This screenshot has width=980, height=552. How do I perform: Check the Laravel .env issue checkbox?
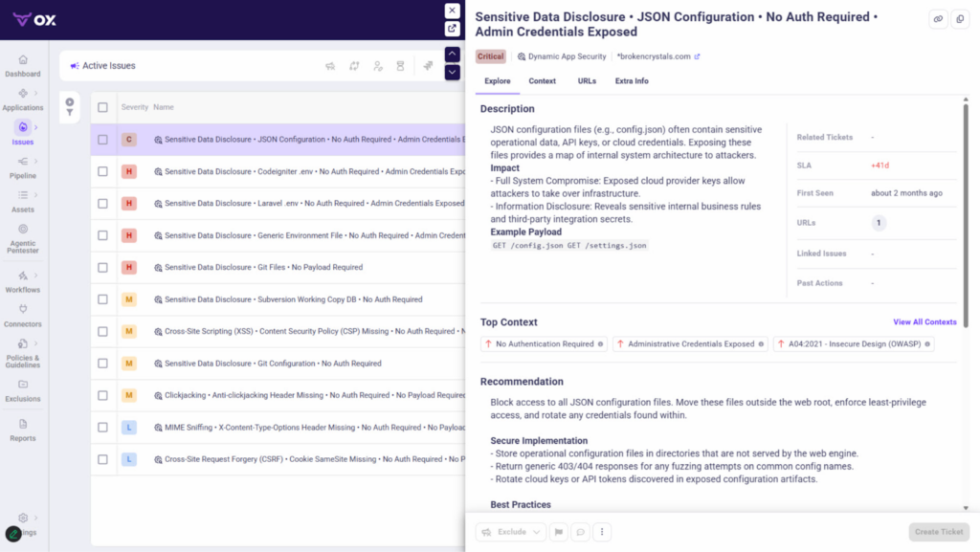102,204
